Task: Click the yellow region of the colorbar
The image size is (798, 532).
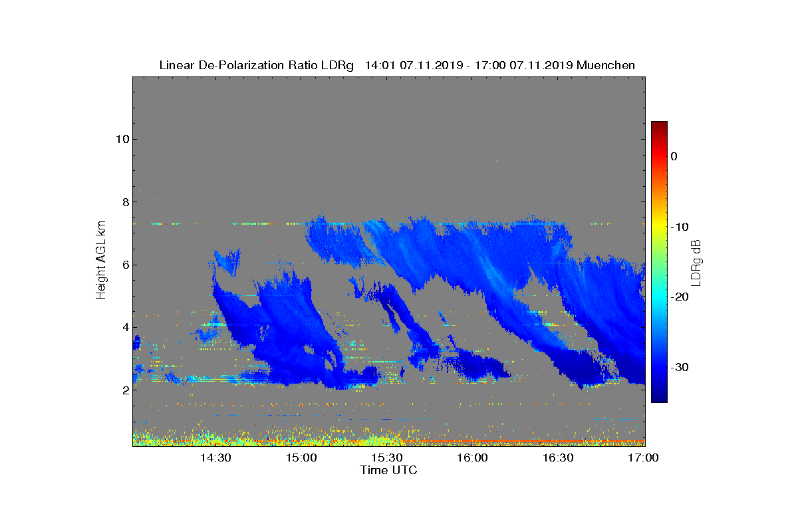Action: [x=659, y=226]
